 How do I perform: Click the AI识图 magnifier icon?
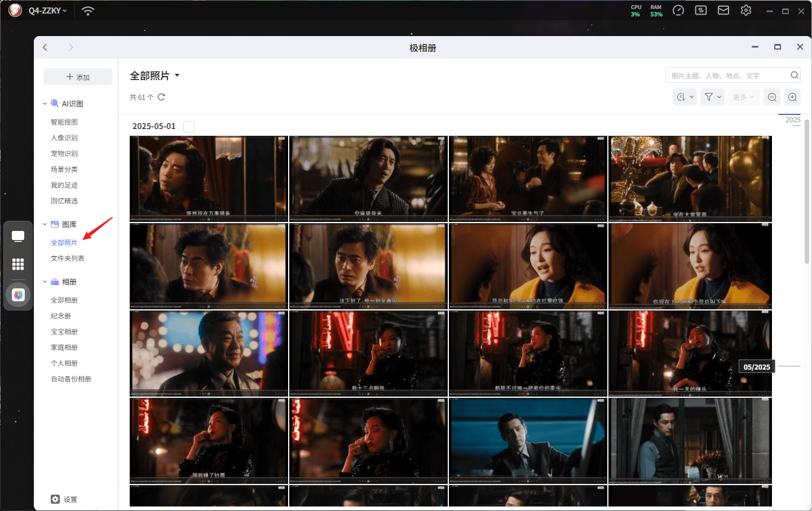55,103
